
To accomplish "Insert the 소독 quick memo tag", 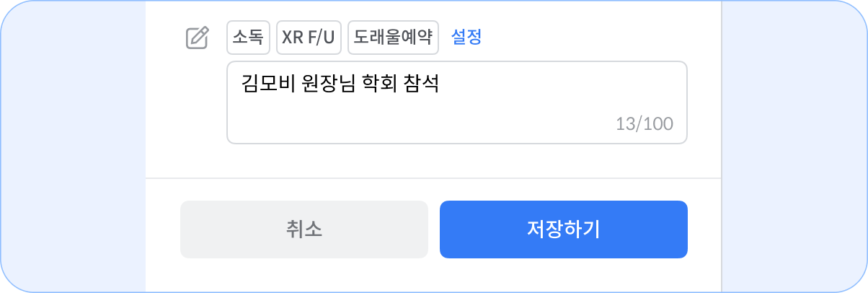I will click(x=249, y=38).
